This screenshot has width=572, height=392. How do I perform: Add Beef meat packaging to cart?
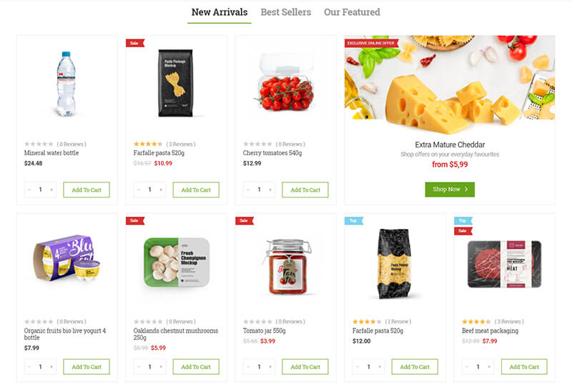524,367
